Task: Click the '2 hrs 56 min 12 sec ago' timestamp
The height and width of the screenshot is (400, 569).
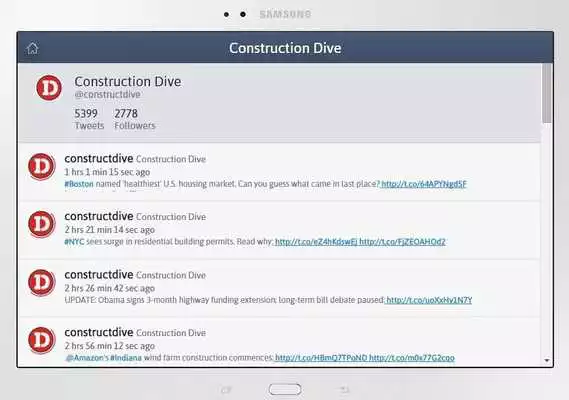Action: pos(110,346)
